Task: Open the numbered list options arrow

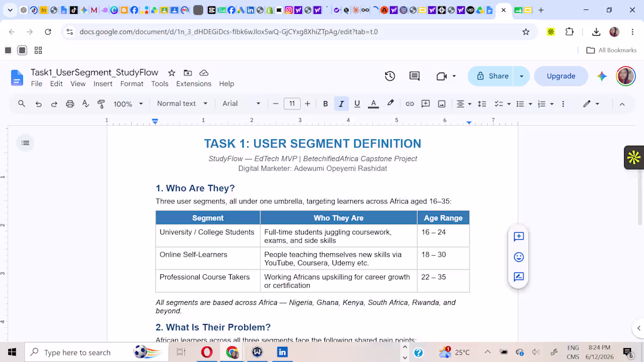Action: pos(551,104)
